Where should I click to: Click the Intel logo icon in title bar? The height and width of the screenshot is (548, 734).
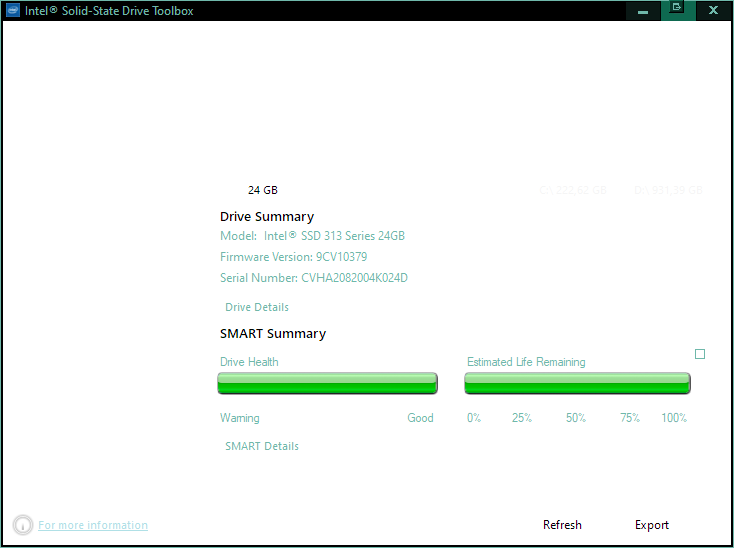13,11
